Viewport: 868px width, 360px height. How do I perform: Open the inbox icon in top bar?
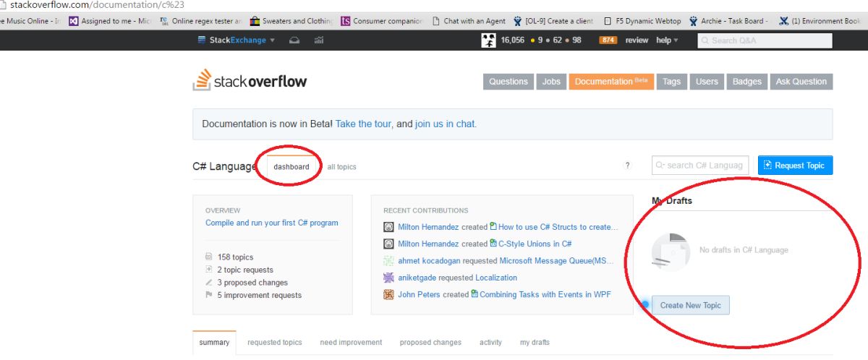click(294, 40)
